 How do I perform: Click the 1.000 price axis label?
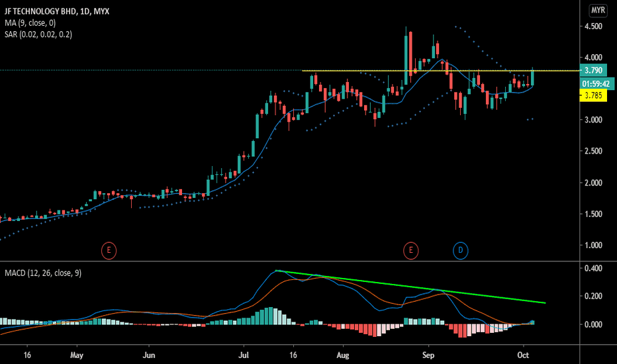[x=593, y=245]
